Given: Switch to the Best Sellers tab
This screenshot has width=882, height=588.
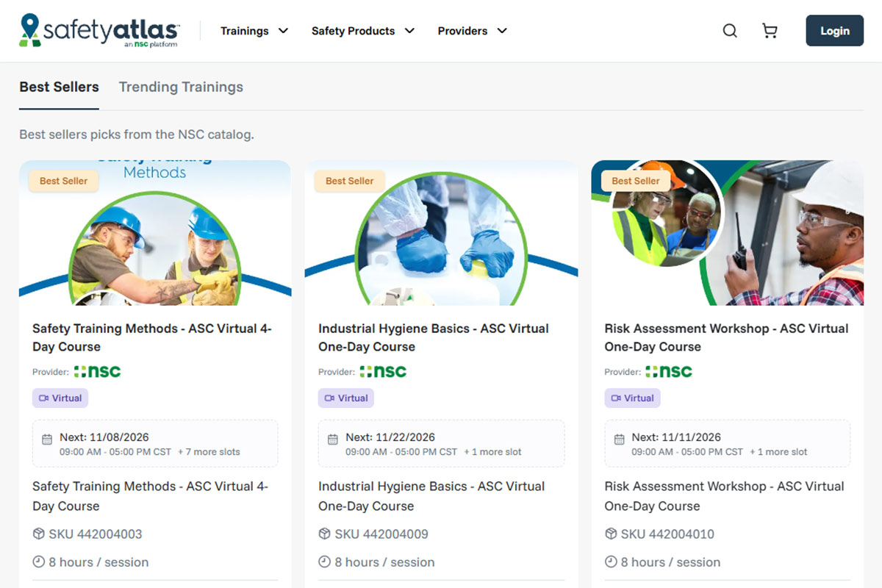Looking at the screenshot, I should [x=59, y=87].
